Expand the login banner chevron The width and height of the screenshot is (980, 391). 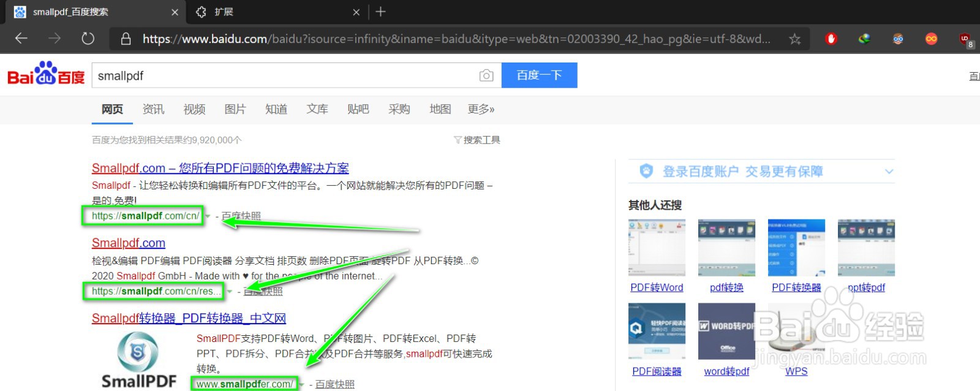coord(889,172)
